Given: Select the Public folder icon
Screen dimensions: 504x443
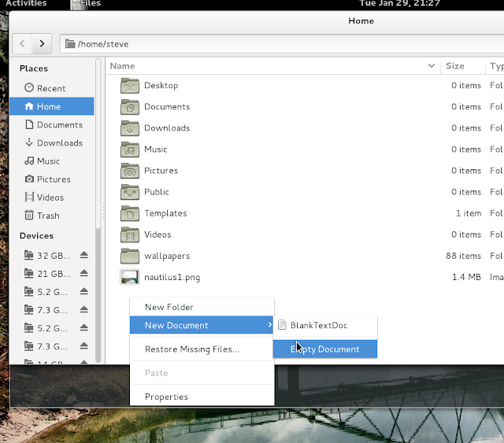Looking at the screenshot, I should (130, 192).
